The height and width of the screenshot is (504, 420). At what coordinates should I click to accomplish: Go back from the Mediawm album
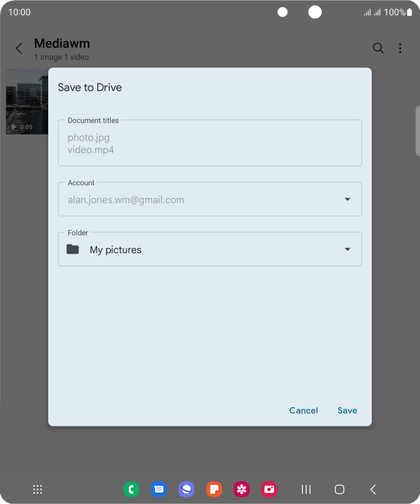(x=19, y=49)
